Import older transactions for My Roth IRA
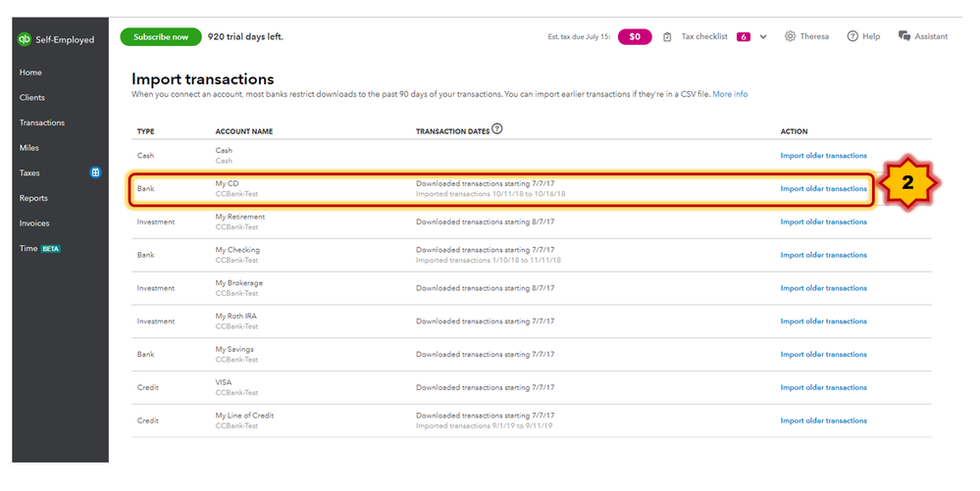Screen dimensions: 980x491 click(x=823, y=321)
